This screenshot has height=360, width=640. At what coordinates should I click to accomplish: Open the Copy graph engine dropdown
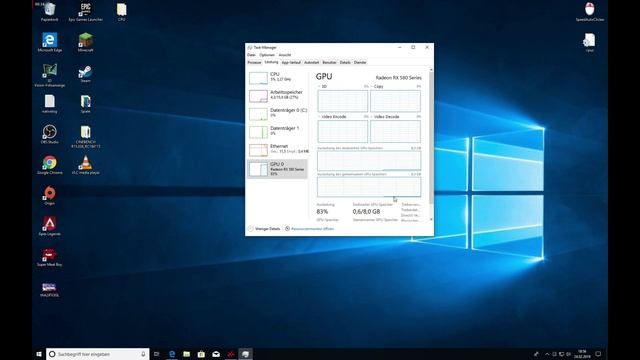[x=377, y=87]
